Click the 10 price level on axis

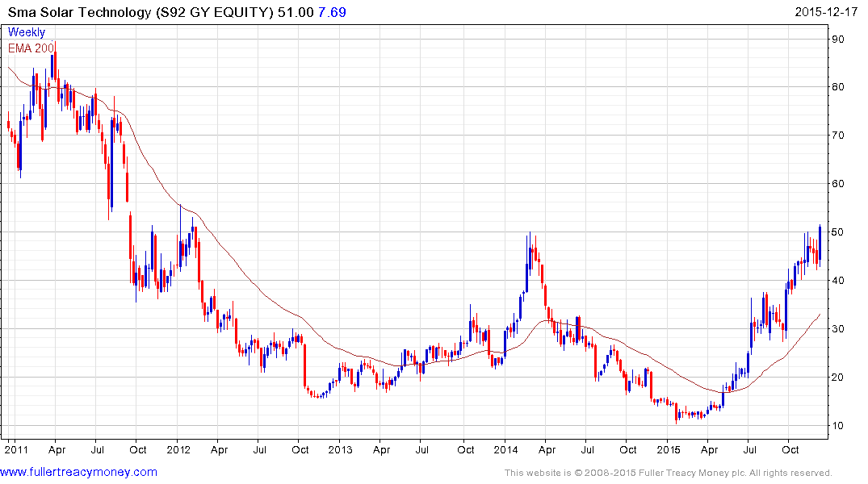838,426
